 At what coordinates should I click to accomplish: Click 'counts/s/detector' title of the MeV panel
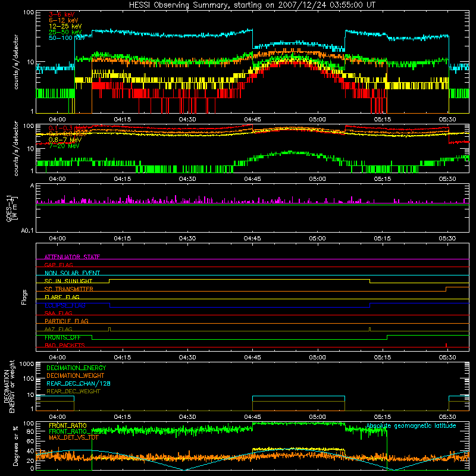click(16, 148)
